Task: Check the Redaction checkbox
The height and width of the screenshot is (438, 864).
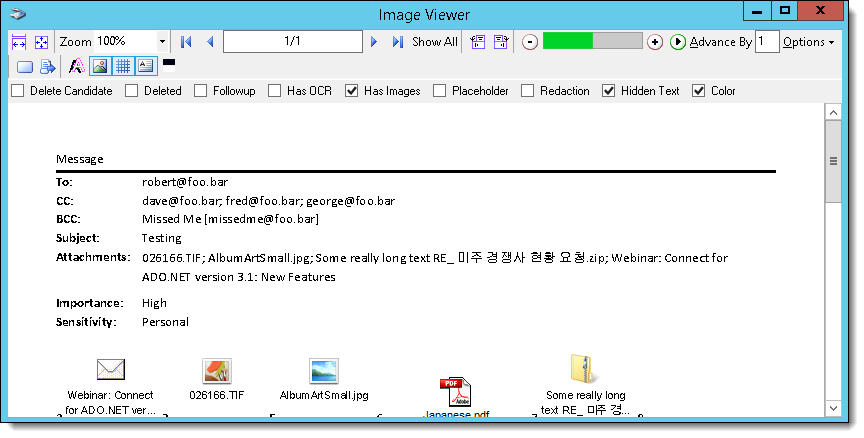Action: pos(527,91)
